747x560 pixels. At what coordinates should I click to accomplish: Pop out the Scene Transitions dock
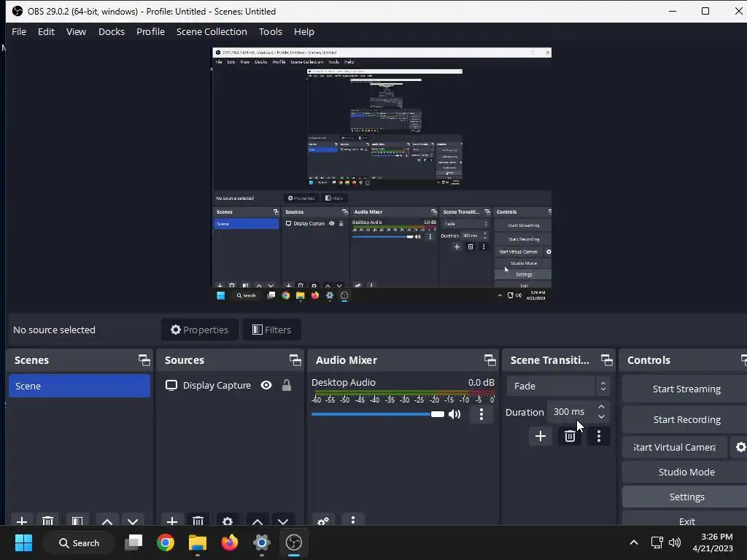(606, 360)
